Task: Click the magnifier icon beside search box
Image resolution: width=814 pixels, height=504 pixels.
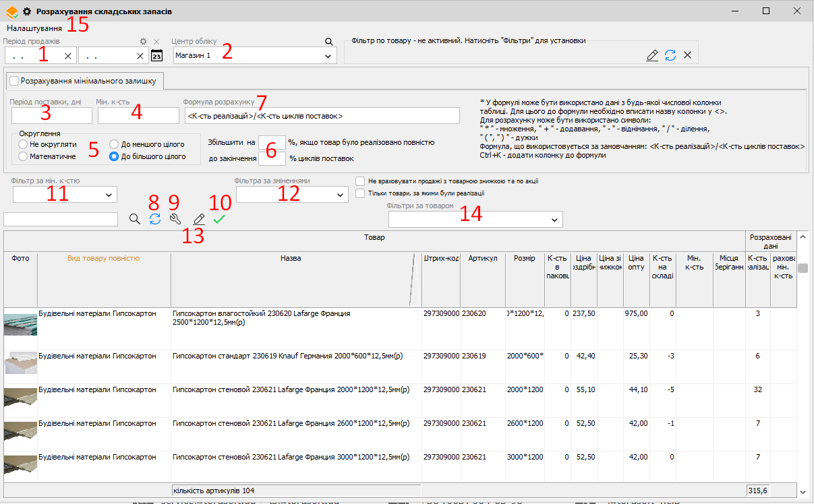Action: (135, 219)
